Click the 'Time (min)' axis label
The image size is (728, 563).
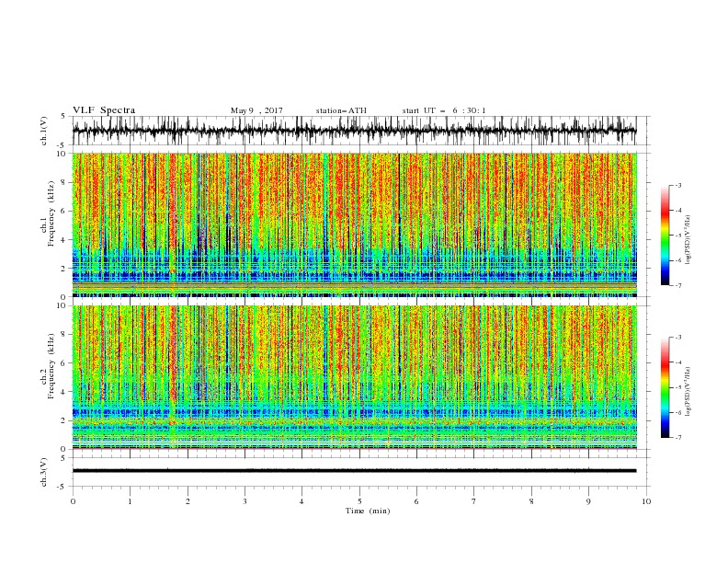(x=368, y=511)
